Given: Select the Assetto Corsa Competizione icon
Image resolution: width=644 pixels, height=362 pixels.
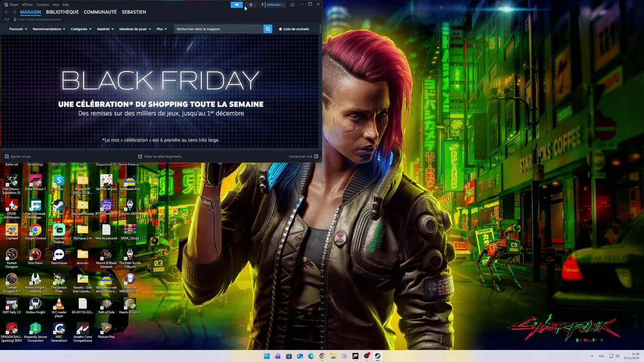Looking at the screenshot, I should (x=83, y=332).
